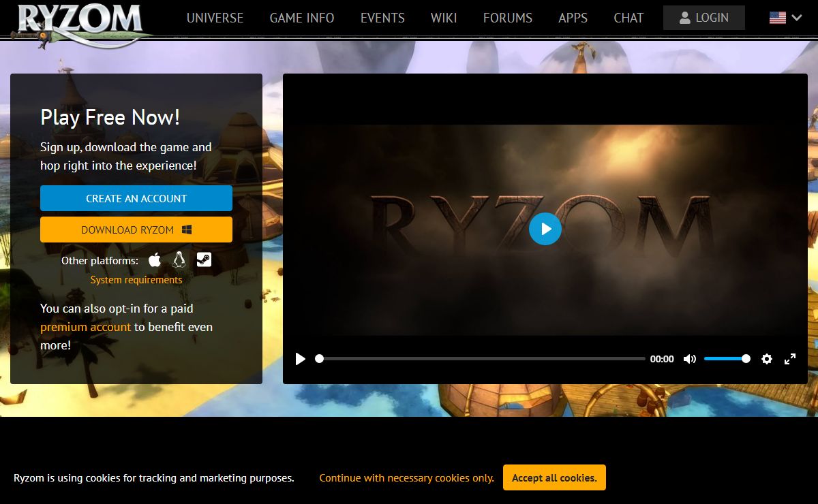Expand the language selector chevron

click(x=796, y=18)
